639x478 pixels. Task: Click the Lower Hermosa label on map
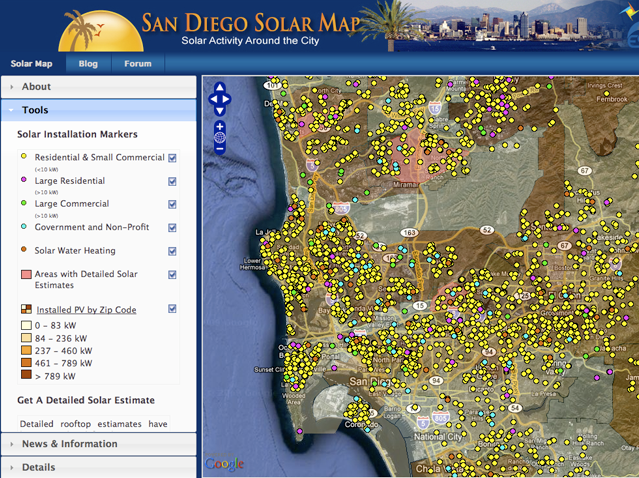pyautogui.click(x=252, y=264)
